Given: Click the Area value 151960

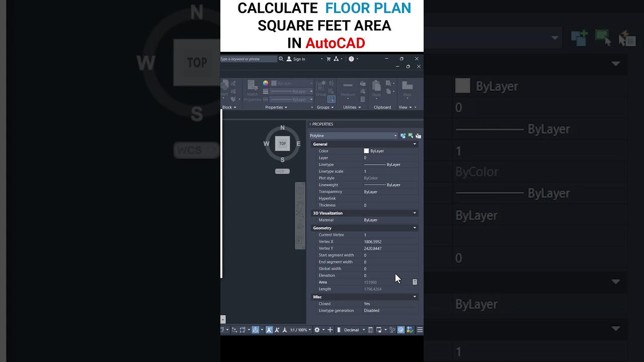Looking at the screenshot, I should (x=370, y=282).
